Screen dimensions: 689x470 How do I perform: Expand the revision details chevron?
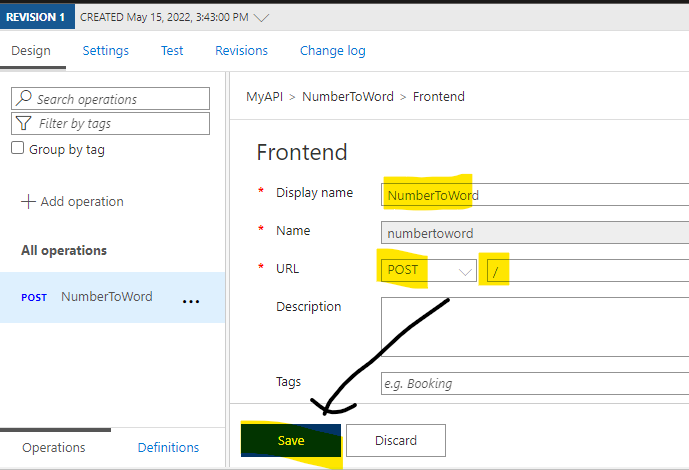click(262, 18)
